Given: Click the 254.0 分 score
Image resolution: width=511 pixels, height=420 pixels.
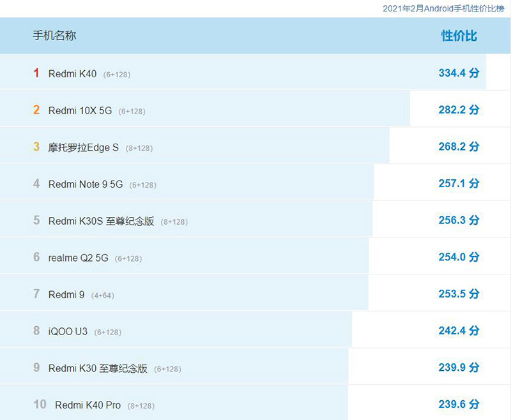Looking at the screenshot, I should pos(459,257).
